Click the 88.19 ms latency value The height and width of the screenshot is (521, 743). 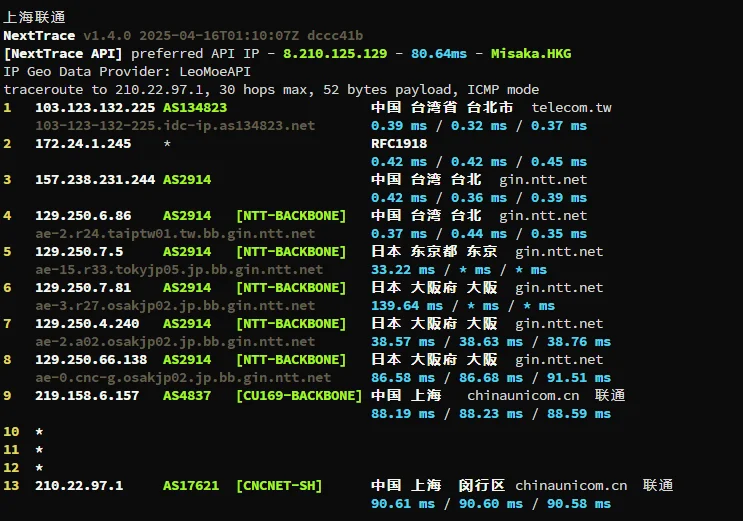pyautogui.click(x=403, y=414)
